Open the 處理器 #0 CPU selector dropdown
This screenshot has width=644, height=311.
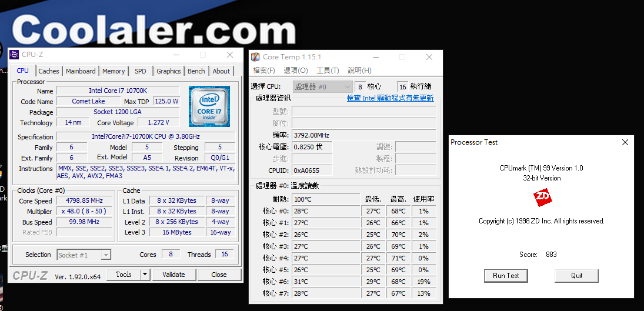322,86
